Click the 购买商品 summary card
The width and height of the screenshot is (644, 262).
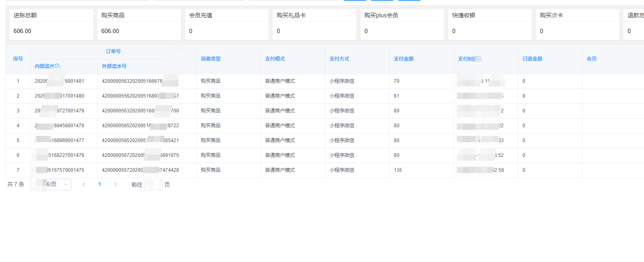[x=139, y=24]
